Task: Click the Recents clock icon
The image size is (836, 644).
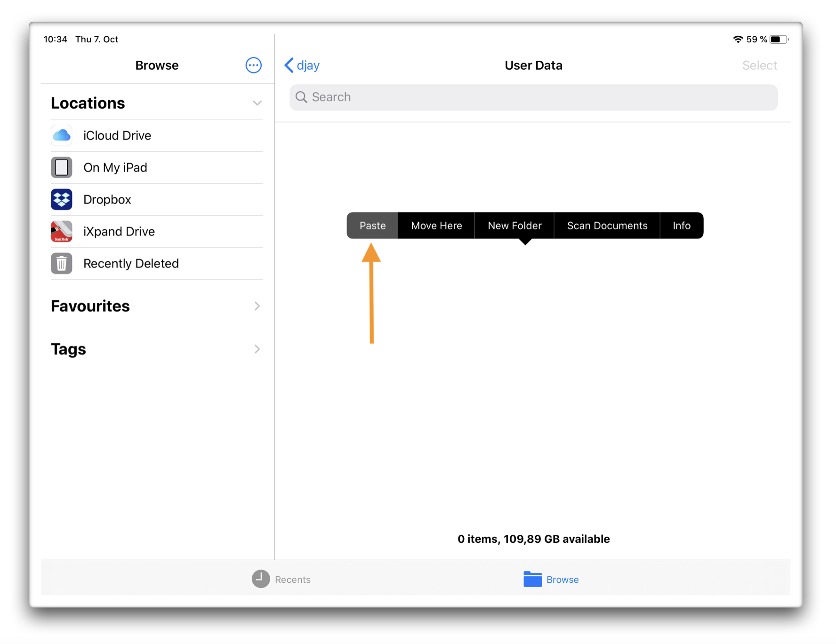Action: tap(260, 580)
